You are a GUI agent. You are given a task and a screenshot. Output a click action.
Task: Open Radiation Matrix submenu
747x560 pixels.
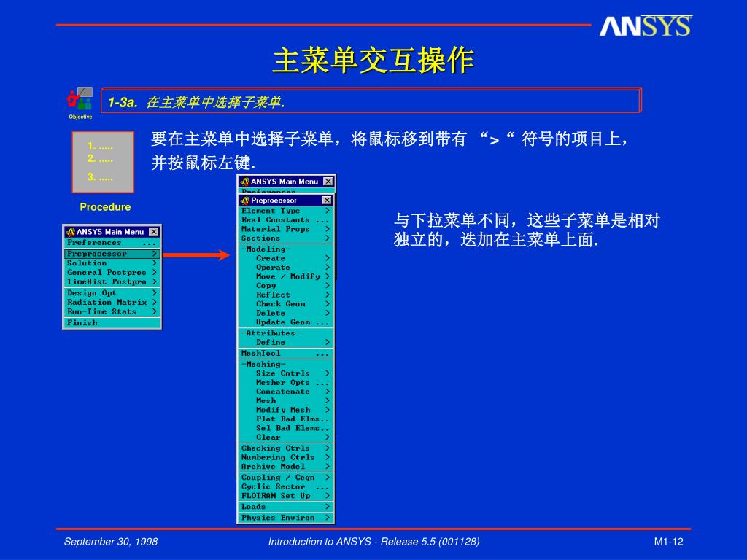click(x=112, y=303)
